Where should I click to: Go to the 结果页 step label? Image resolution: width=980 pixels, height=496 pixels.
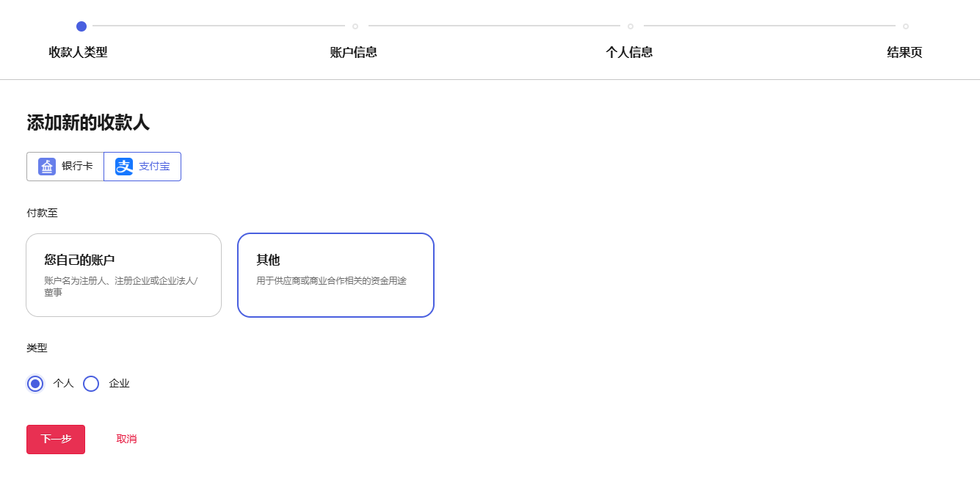pos(904,52)
